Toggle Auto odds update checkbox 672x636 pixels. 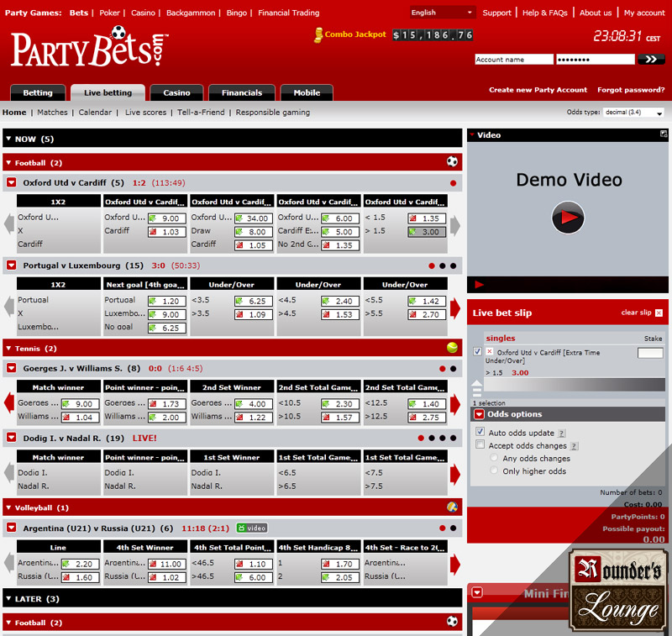coord(480,432)
